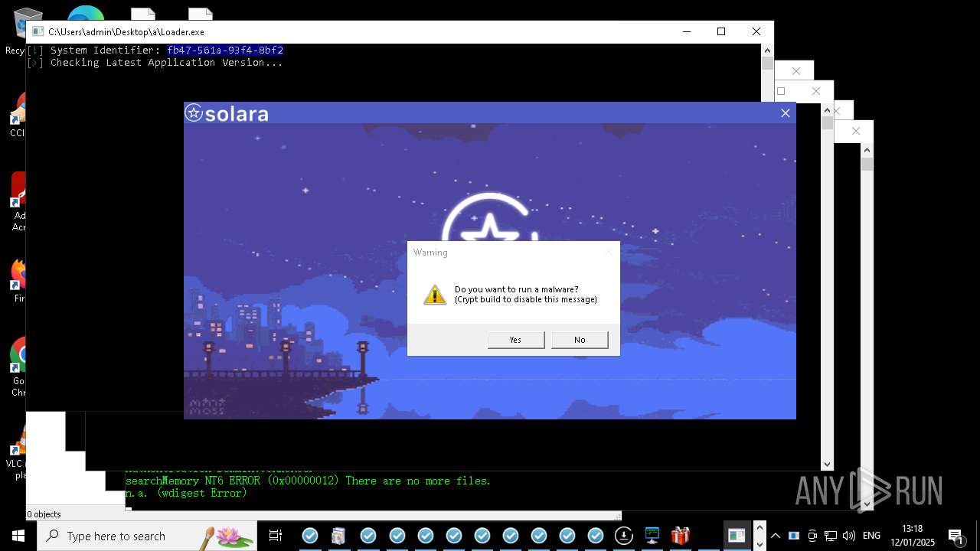Show hidden system tray icons
Viewport: 980px width, 551px height.
point(776,536)
